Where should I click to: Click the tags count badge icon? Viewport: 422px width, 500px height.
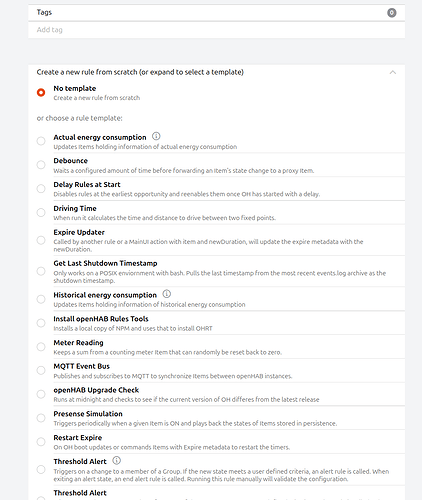[392, 13]
